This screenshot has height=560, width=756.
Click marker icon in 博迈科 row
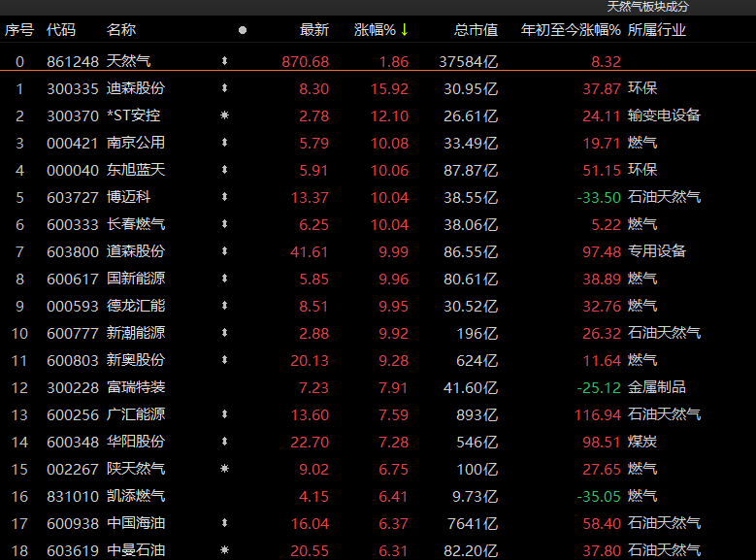click(x=224, y=197)
